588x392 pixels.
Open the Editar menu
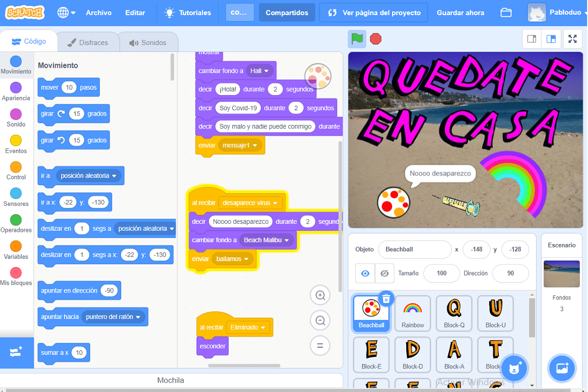(x=135, y=13)
